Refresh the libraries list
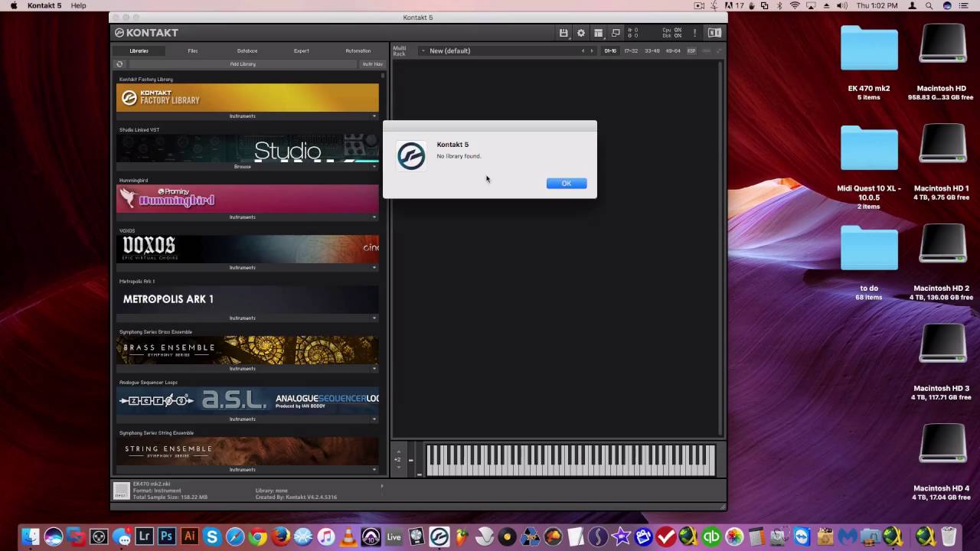The width and height of the screenshot is (980, 551). click(119, 64)
